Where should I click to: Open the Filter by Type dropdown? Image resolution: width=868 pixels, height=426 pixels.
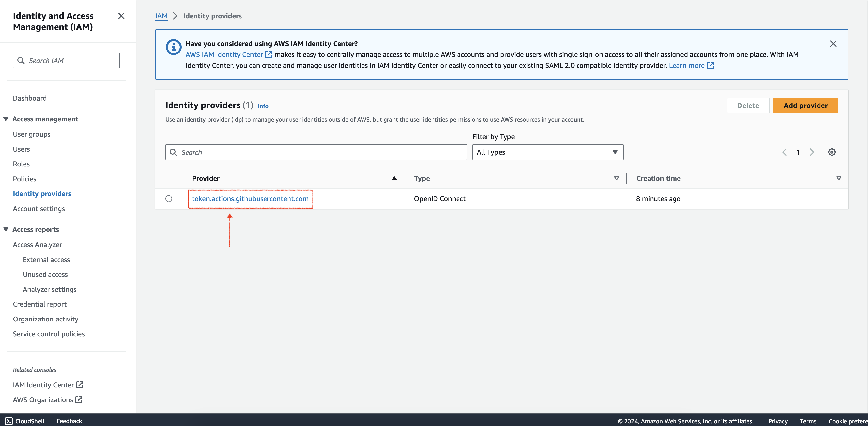click(548, 152)
